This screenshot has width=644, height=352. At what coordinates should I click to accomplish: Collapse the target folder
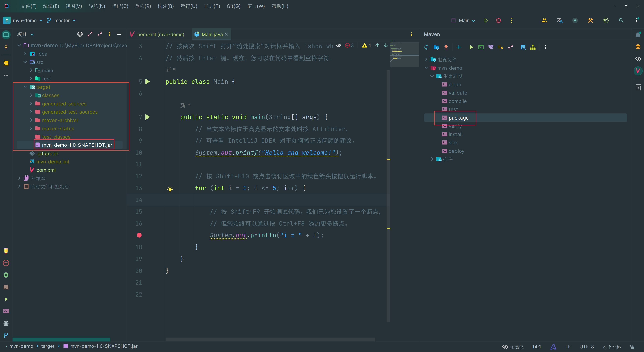point(25,87)
